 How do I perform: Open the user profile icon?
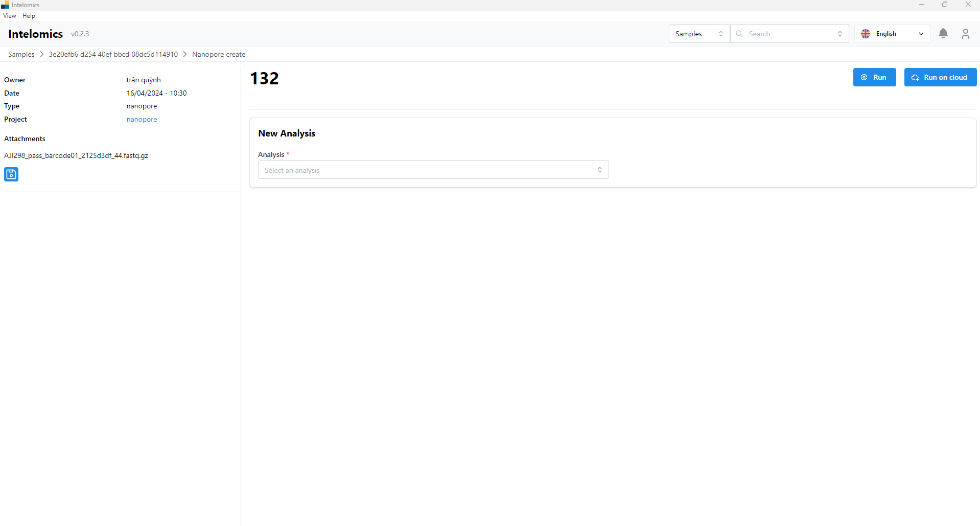[965, 34]
